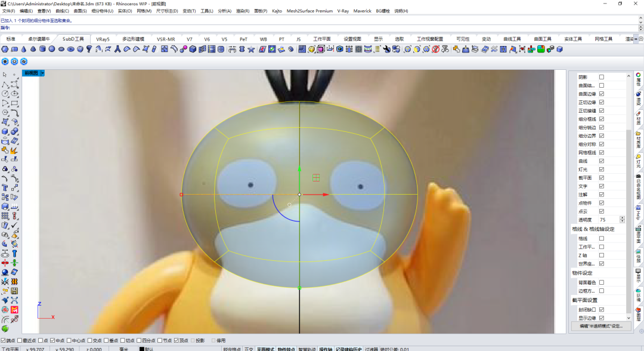Open the 细分物件(U) menu
The width and height of the screenshot is (644, 351).
[103, 11]
